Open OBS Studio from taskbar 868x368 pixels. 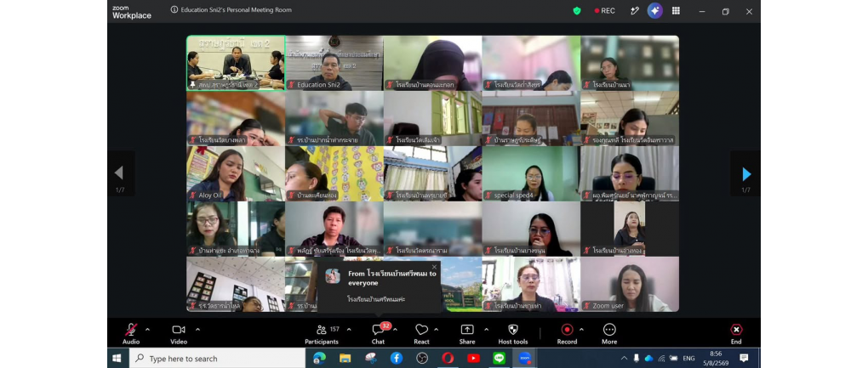click(x=422, y=358)
